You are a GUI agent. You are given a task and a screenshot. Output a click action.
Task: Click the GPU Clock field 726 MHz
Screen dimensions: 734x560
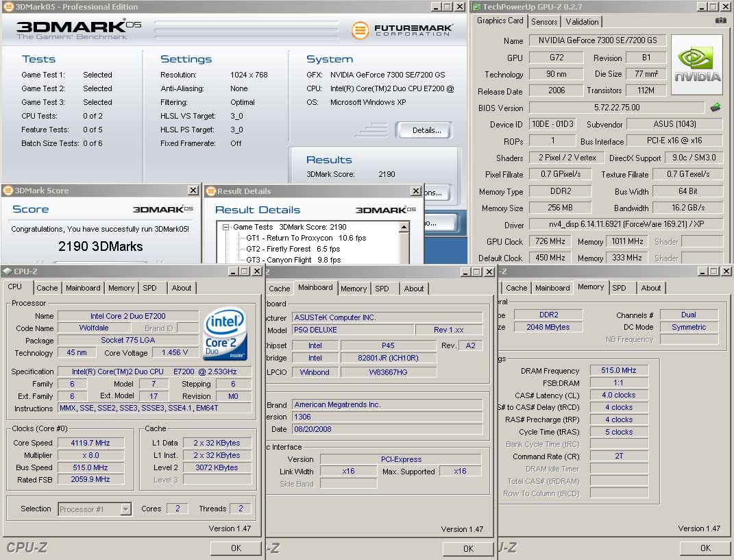point(550,241)
